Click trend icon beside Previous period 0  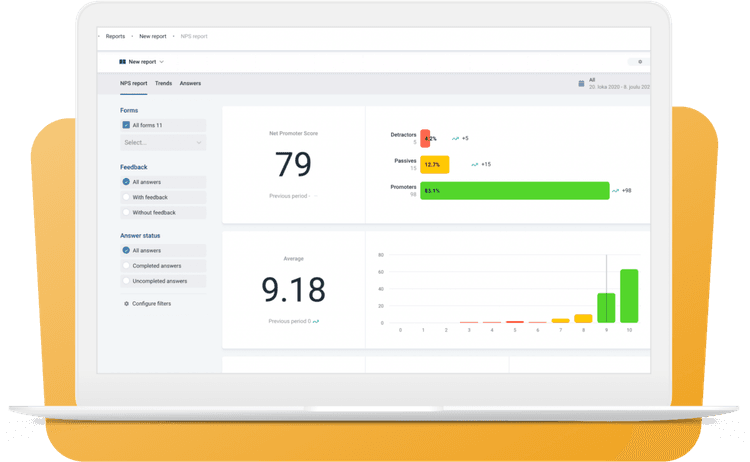coord(316,321)
